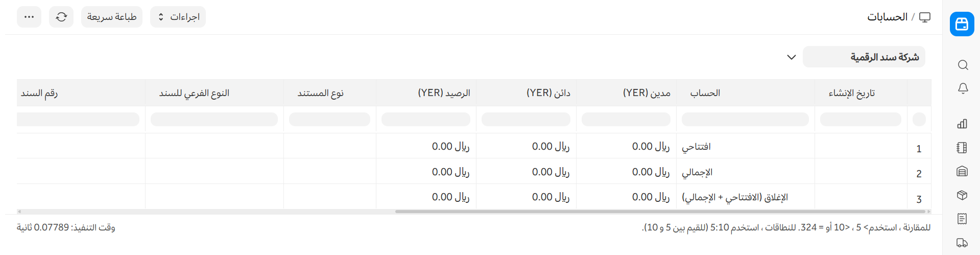Click the blue app logo icon

962,24
